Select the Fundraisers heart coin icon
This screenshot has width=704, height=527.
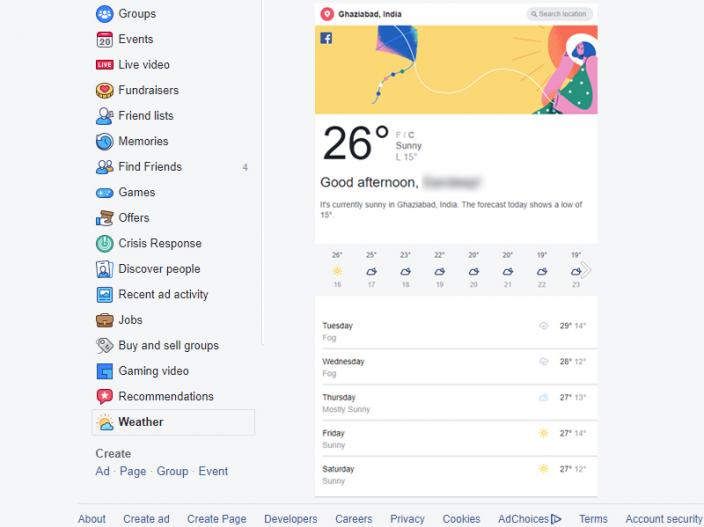pyautogui.click(x=104, y=90)
